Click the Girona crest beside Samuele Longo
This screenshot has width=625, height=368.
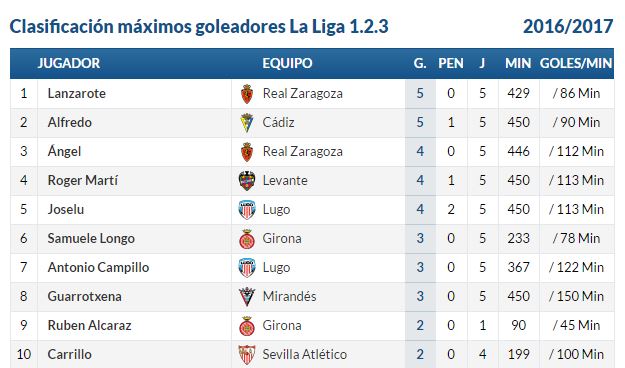[247, 239]
